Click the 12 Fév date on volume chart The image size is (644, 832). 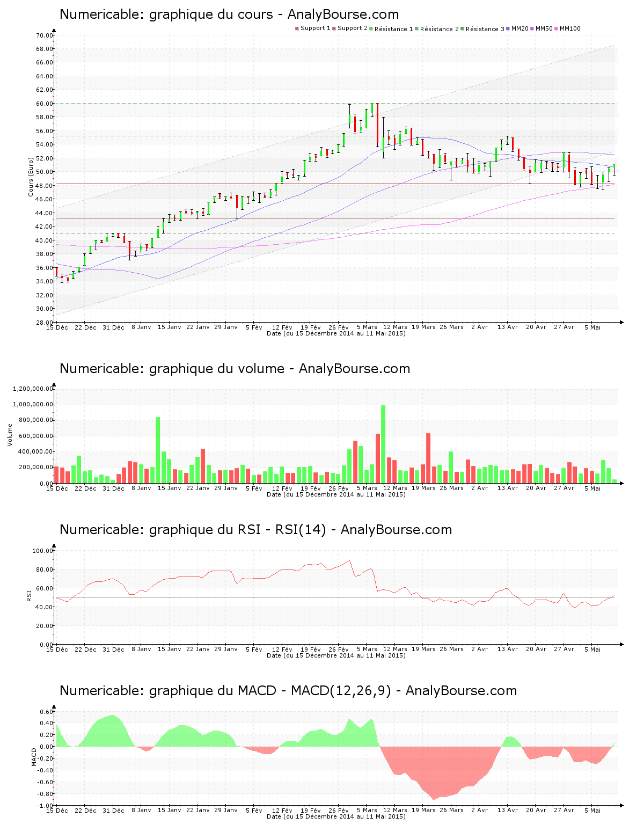(282, 488)
